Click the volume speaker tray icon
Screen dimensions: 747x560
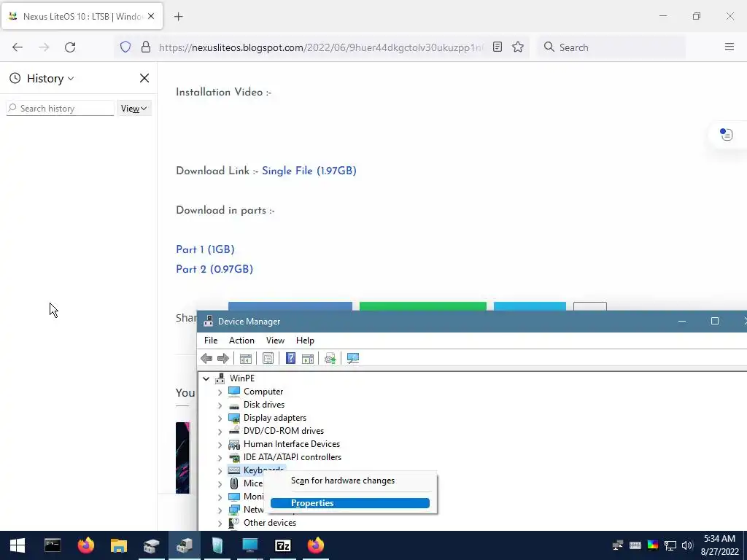point(687,545)
